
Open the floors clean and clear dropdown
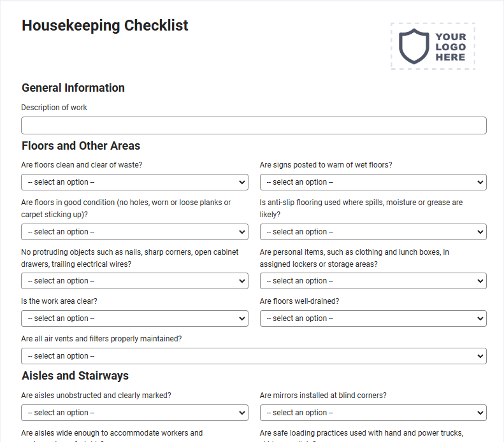(134, 182)
